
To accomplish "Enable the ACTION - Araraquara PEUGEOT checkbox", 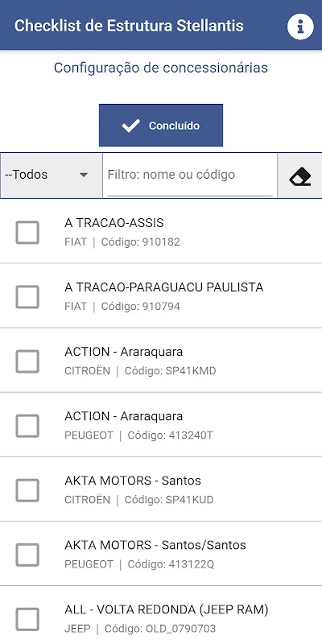I will (27, 426).
